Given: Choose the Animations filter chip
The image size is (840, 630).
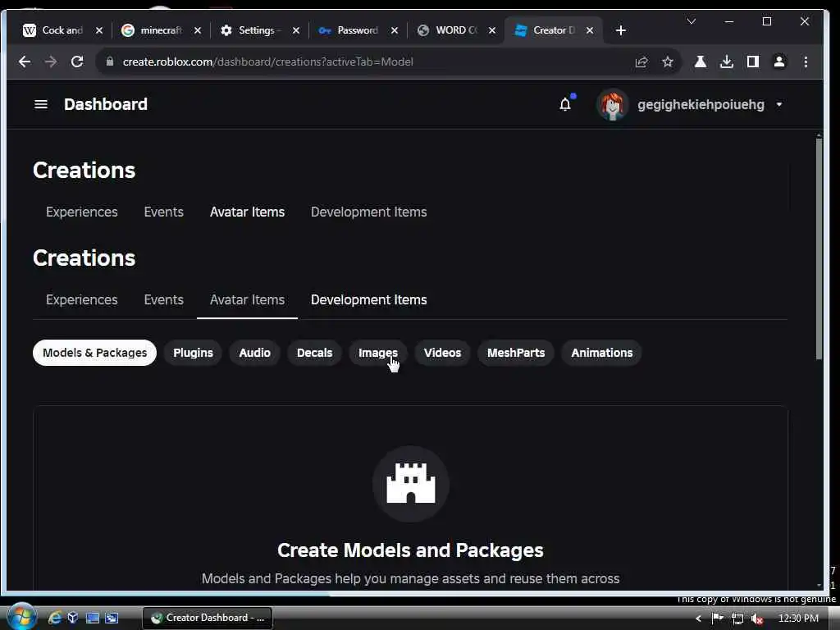Looking at the screenshot, I should (x=601, y=353).
